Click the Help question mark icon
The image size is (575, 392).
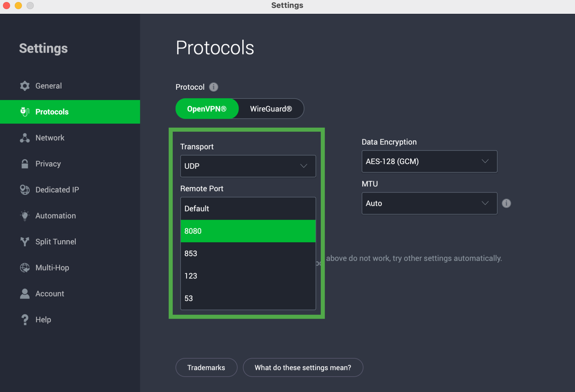[x=25, y=320]
